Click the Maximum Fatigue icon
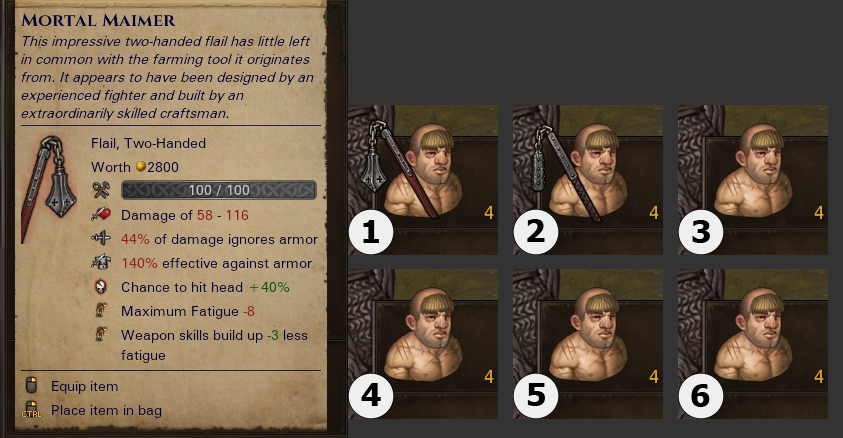 pos(101,310)
